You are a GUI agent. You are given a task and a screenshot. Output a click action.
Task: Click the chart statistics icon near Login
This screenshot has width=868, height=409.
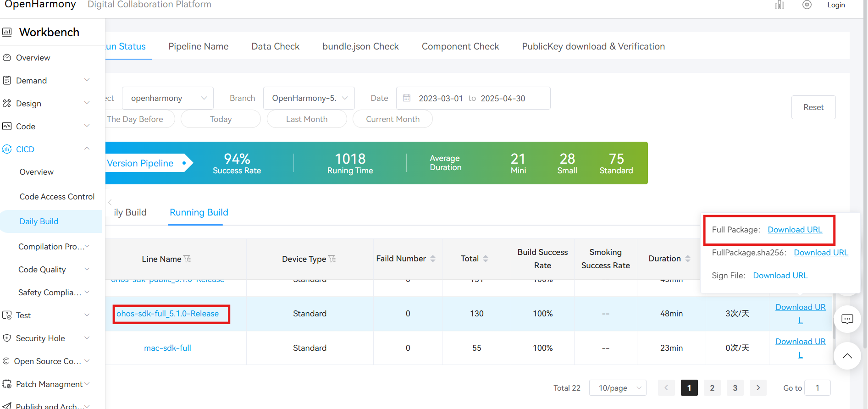[x=780, y=5]
